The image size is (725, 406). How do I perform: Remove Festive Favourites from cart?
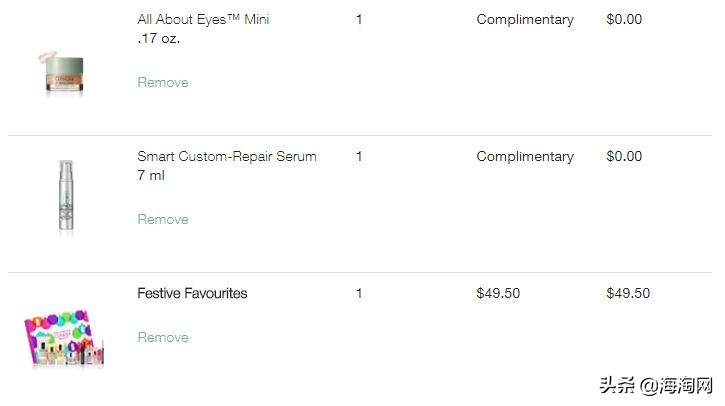pos(162,337)
